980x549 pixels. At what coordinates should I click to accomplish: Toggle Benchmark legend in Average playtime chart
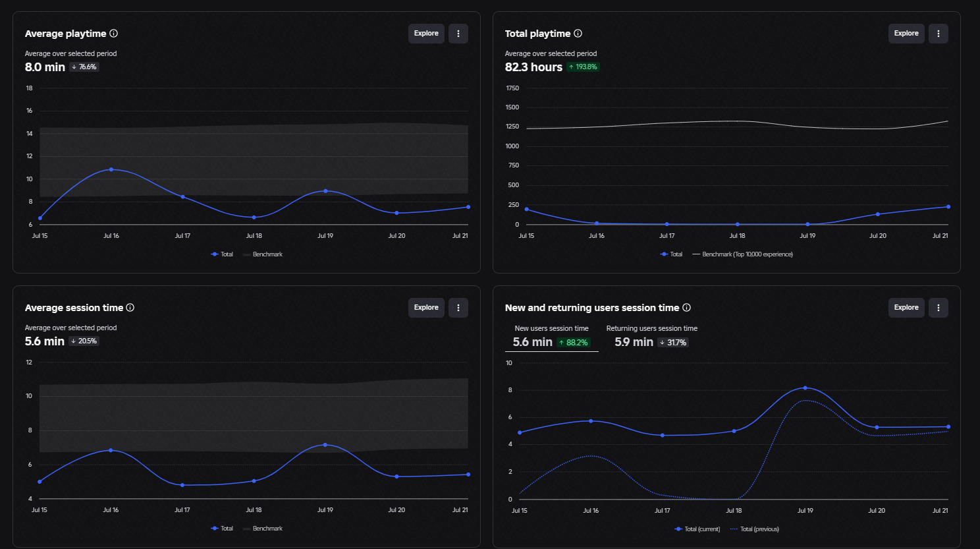[x=263, y=254]
